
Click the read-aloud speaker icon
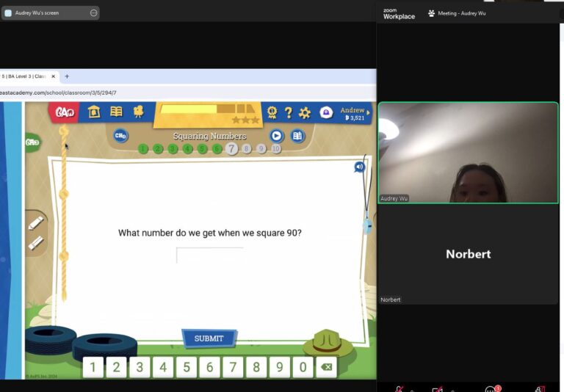359,167
